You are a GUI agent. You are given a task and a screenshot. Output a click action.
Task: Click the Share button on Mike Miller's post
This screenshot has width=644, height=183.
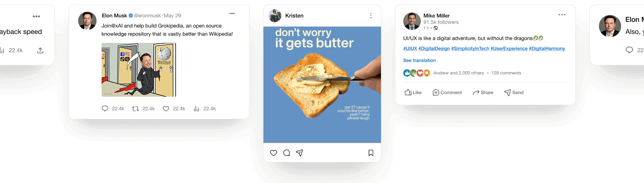coord(483,92)
